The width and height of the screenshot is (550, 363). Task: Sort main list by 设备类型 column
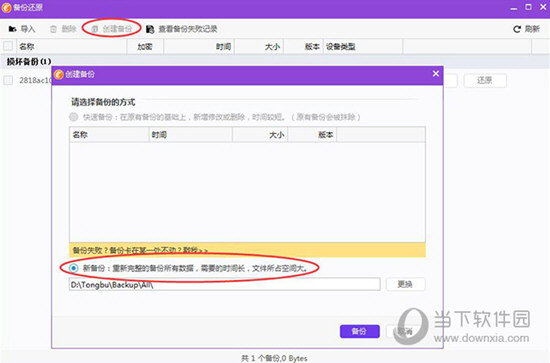click(x=363, y=47)
